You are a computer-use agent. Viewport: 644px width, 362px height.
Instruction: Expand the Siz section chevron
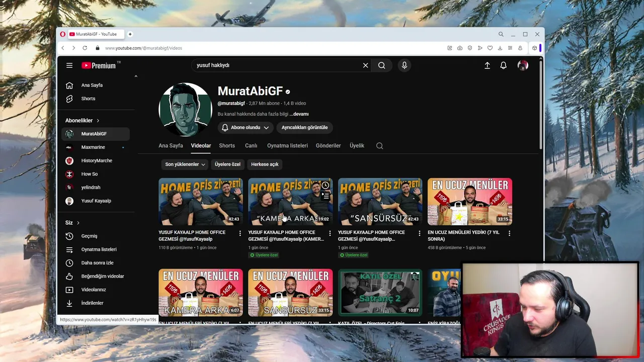[x=78, y=223]
